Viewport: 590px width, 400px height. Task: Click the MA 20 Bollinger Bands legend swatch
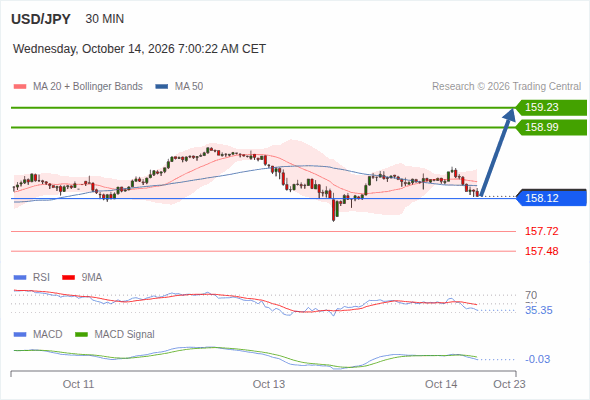(20, 87)
